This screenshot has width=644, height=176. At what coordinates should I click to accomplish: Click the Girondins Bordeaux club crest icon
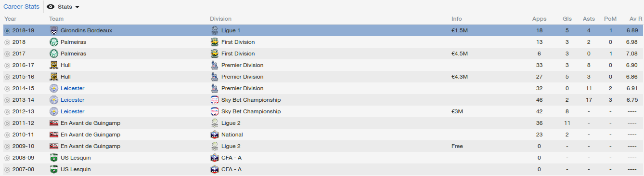point(54,30)
